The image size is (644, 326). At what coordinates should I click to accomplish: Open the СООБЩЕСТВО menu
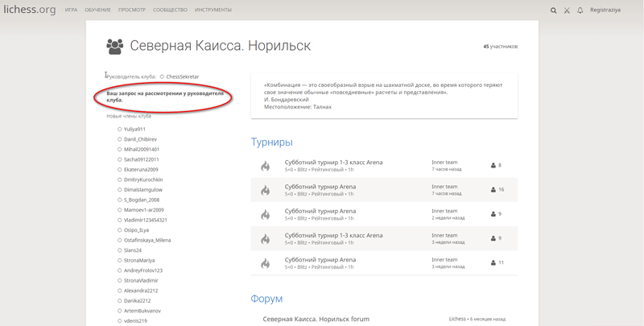click(170, 10)
